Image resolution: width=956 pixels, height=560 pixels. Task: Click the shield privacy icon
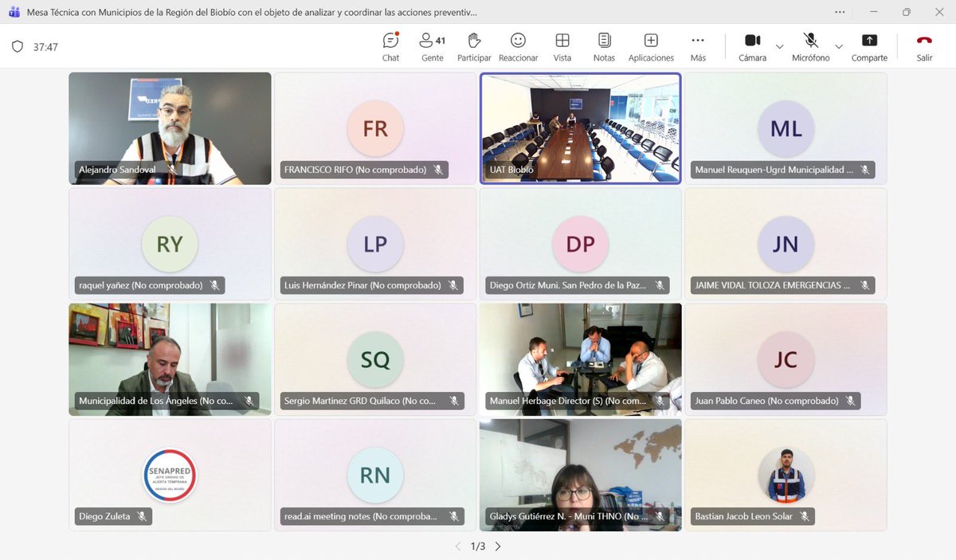tap(18, 47)
